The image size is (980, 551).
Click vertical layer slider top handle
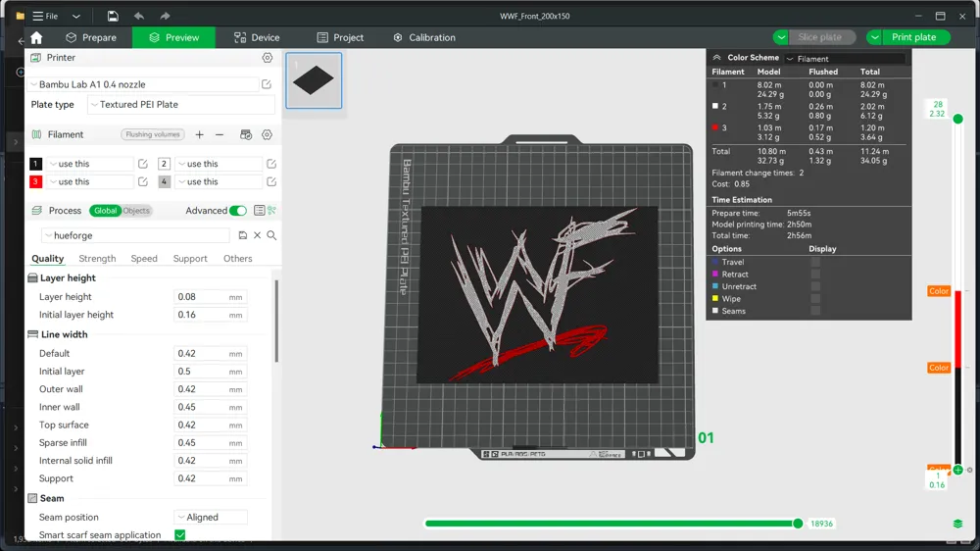957,119
